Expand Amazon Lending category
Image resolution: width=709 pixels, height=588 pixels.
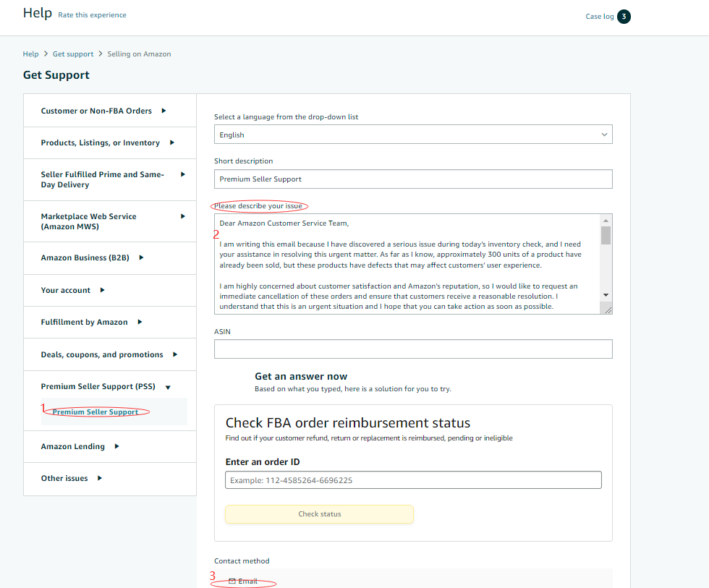point(110,446)
